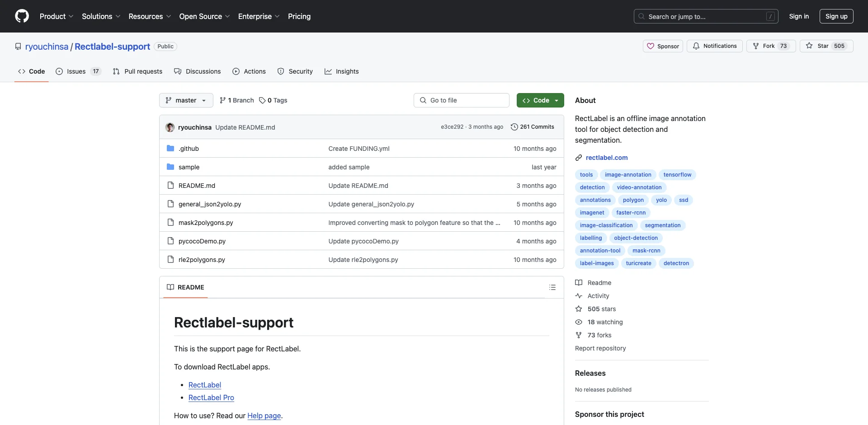868x425 pixels.
Task: Switch to the Security tab
Action: point(295,71)
